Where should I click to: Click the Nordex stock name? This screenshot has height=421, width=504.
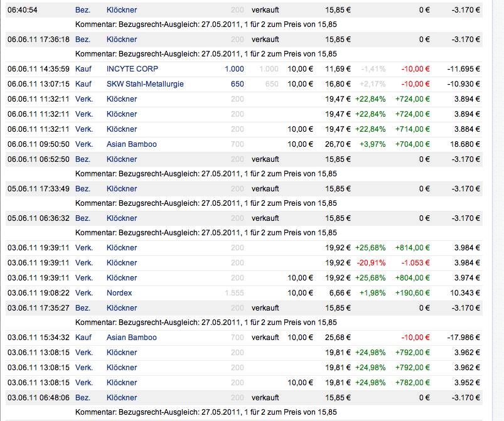pos(119,293)
